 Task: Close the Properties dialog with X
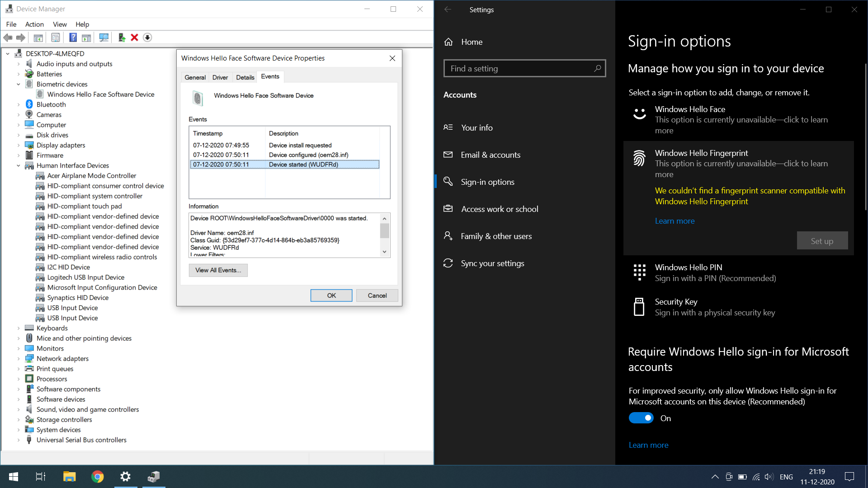(x=392, y=58)
